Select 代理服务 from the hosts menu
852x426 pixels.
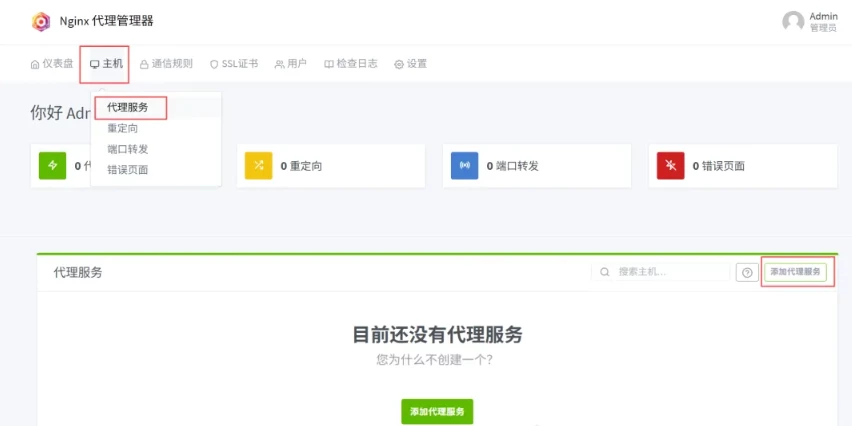click(128, 108)
